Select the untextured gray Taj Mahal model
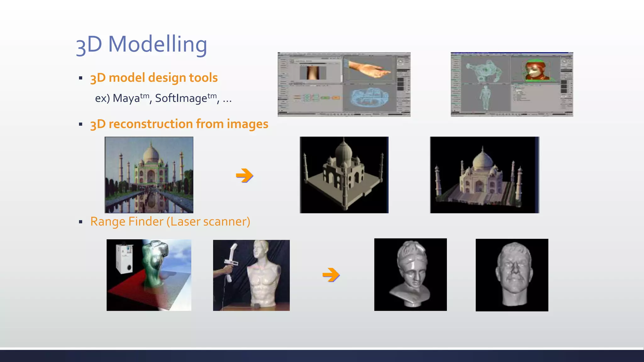 pyautogui.click(x=344, y=175)
